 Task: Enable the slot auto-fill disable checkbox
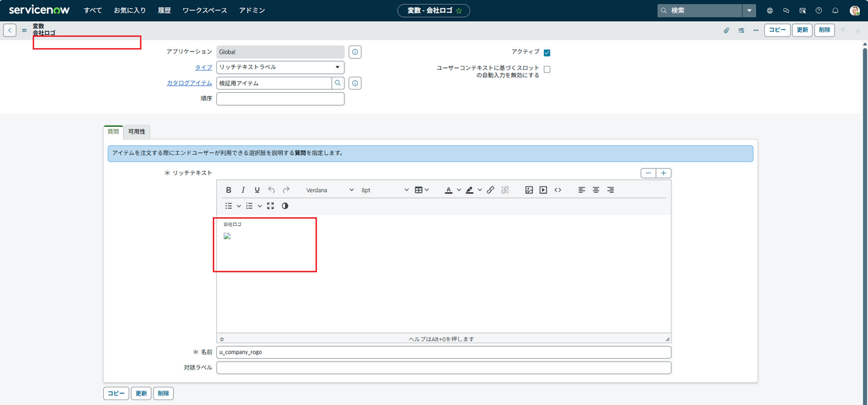coord(547,69)
